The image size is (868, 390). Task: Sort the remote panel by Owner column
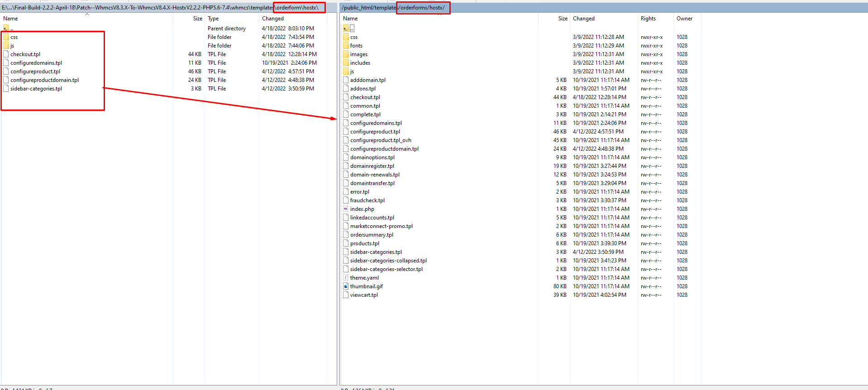(x=684, y=19)
